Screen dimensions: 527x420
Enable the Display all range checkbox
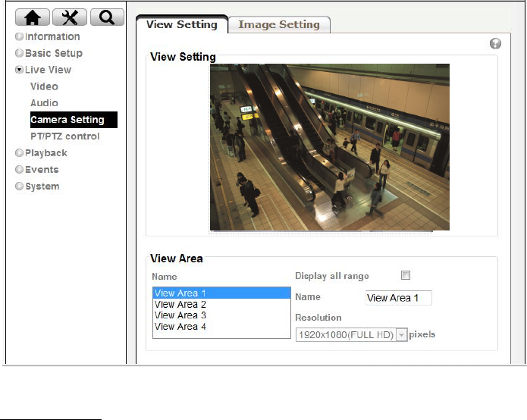tap(406, 275)
